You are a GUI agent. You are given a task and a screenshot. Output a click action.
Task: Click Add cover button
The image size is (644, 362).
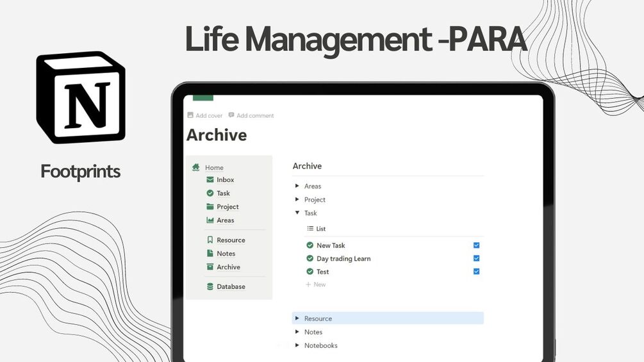(x=204, y=116)
